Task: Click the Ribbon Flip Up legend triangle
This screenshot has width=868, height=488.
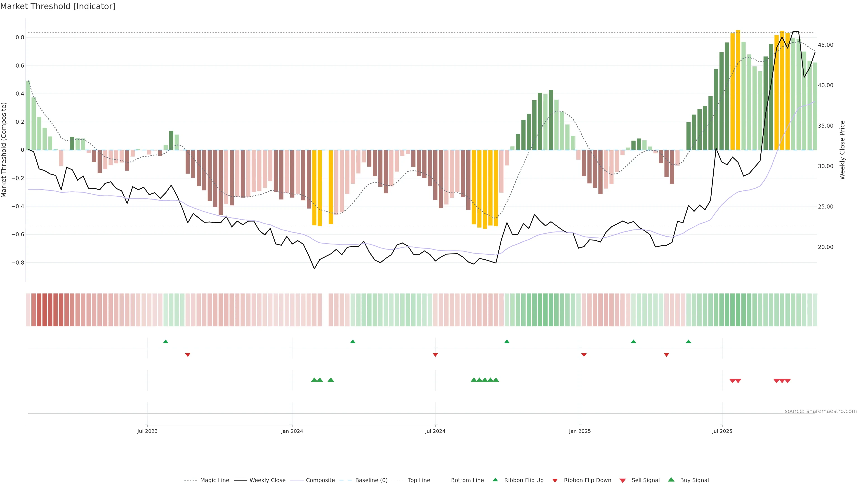Action: click(495, 480)
